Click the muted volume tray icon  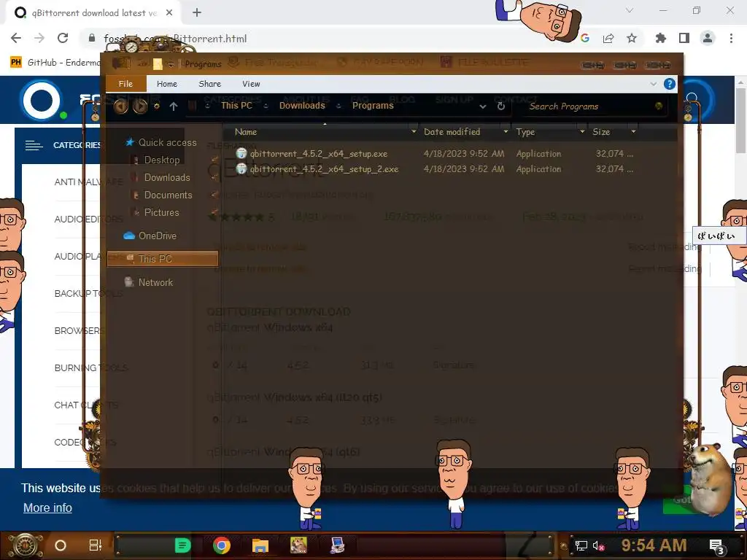[x=598, y=545]
